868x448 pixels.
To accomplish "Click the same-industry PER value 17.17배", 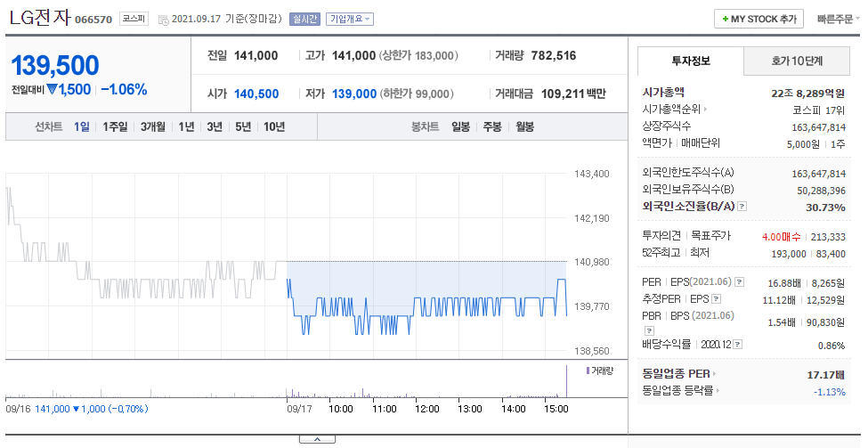I will [x=826, y=375].
